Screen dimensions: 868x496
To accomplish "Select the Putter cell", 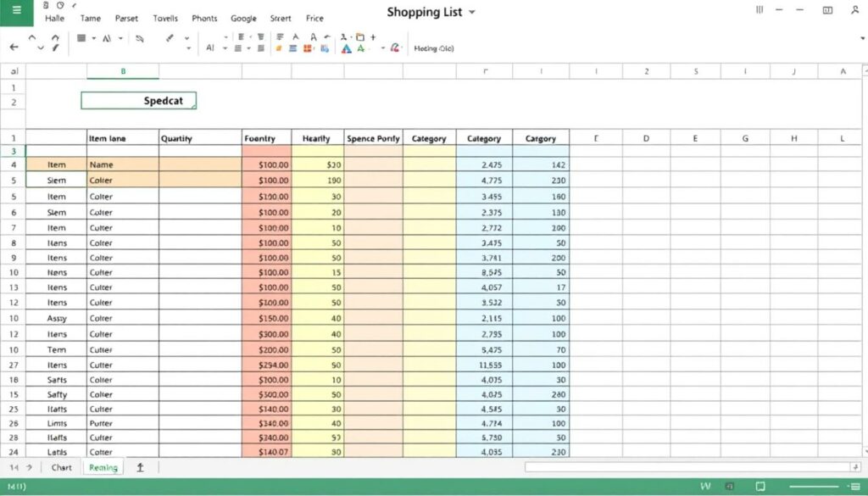I will [x=123, y=423].
